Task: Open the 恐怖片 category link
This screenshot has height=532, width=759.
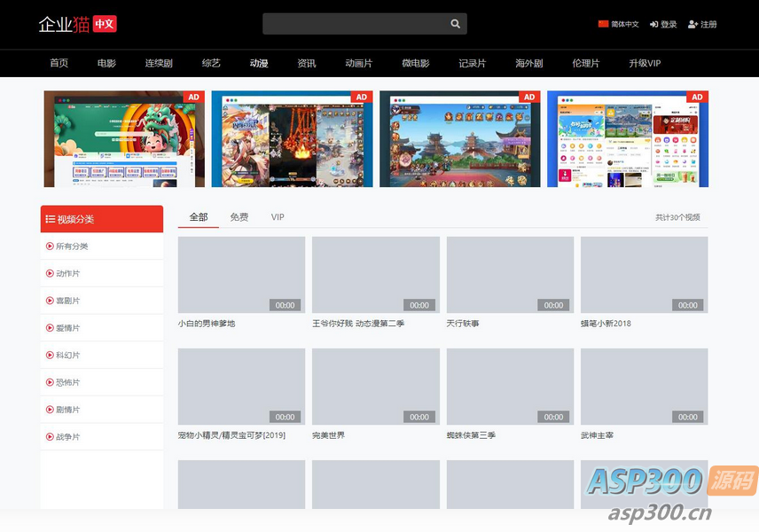Action: 67,383
